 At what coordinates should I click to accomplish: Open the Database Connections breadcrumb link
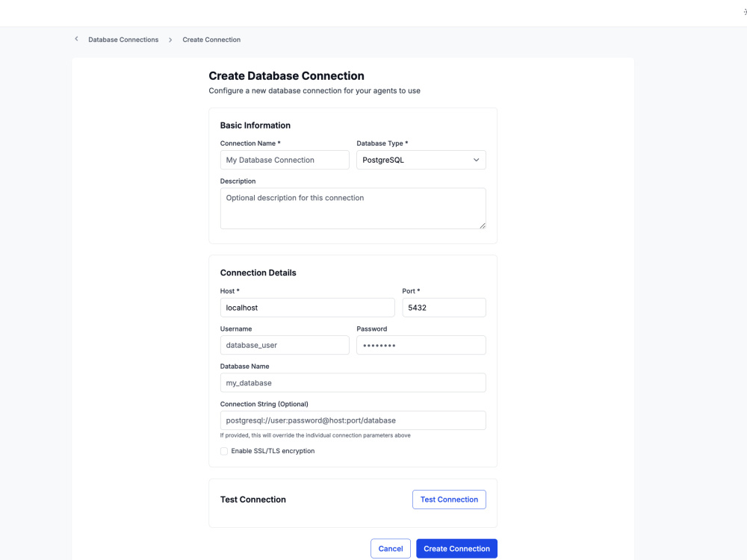click(123, 40)
